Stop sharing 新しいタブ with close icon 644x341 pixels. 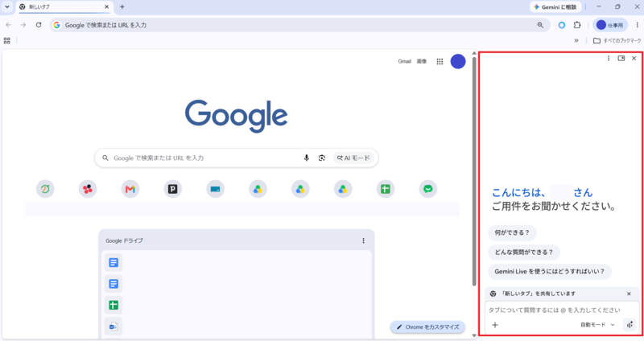coord(629,294)
